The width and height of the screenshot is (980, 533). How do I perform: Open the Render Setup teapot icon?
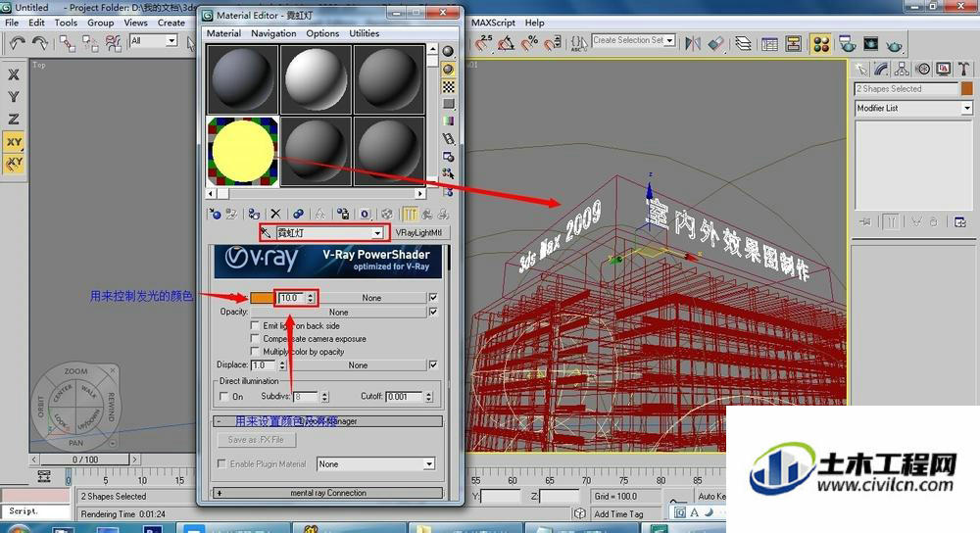pos(848,44)
